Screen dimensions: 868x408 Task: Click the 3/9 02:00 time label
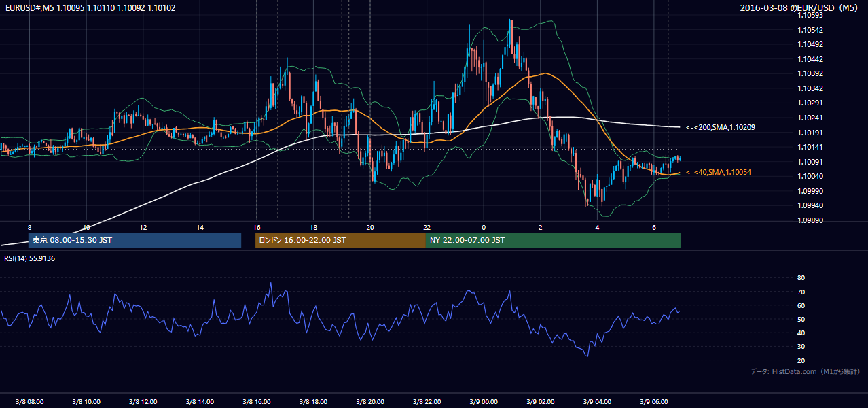coord(540,402)
